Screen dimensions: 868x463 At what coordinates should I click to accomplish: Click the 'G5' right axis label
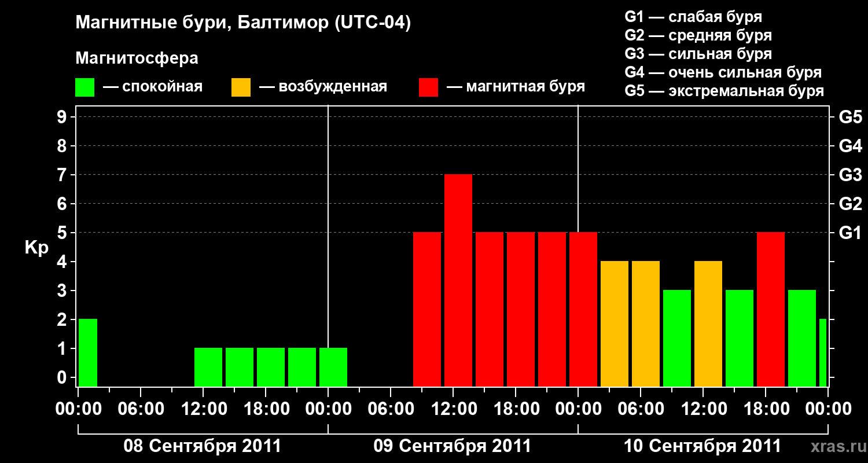851,117
